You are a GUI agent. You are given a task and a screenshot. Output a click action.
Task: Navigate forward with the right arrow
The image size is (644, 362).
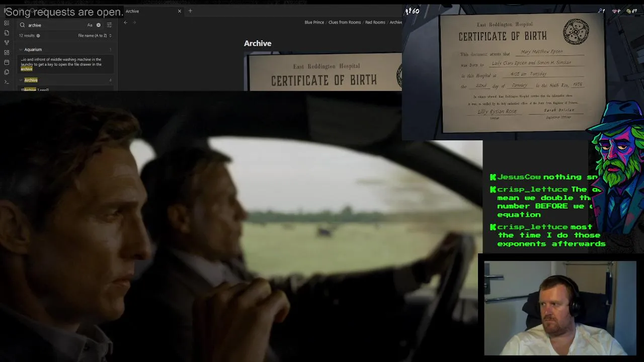click(134, 22)
